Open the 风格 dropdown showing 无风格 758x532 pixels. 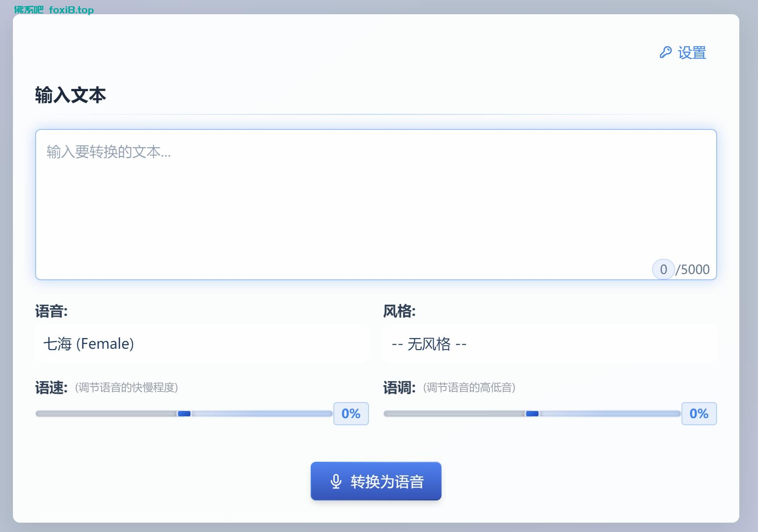click(x=550, y=343)
